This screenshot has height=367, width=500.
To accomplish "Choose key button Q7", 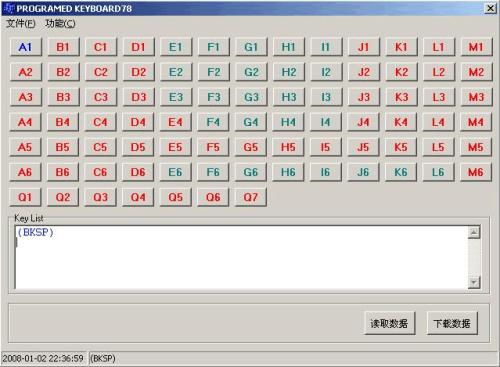I will (x=251, y=197).
